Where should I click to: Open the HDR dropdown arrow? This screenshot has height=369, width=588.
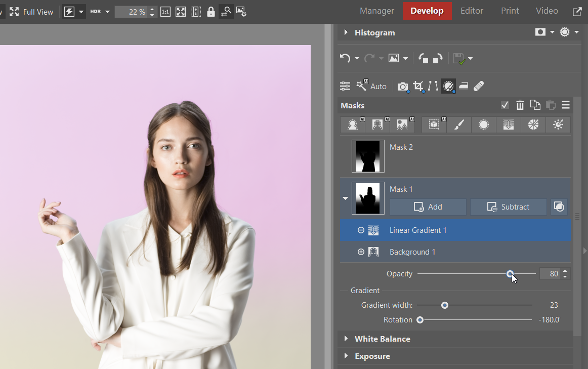(107, 12)
